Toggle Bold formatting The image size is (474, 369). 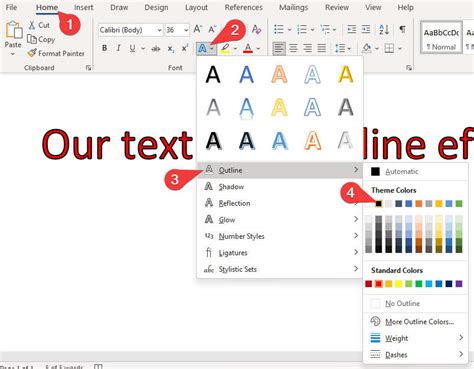coord(104,48)
